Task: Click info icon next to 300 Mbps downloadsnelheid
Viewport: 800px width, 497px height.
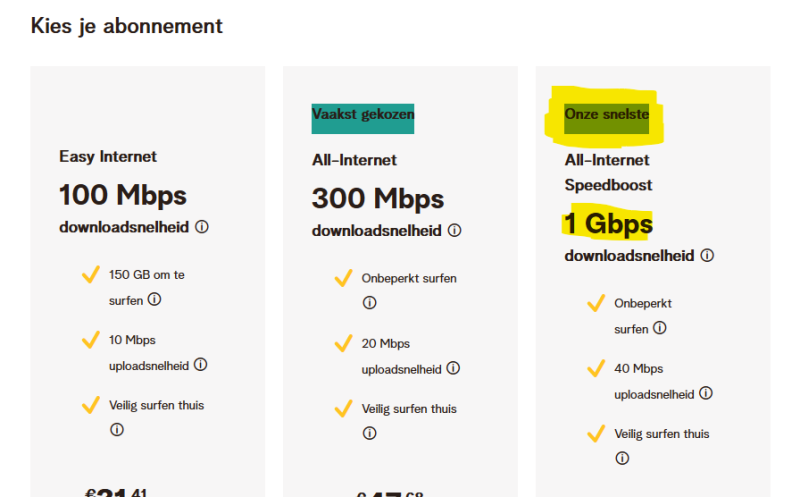Action: pyautogui.click(x=455, y=230)
